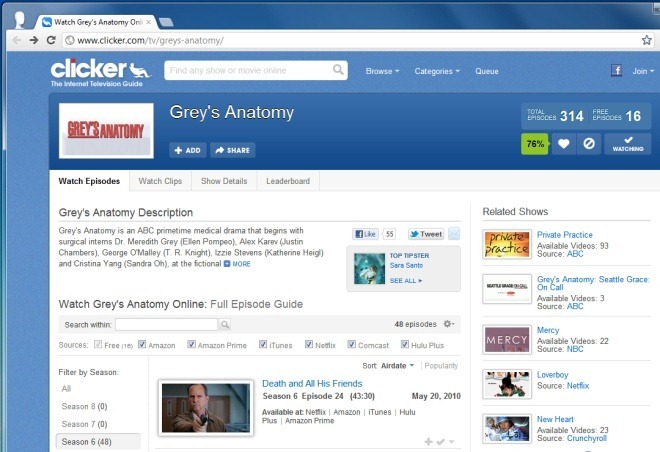Screen dimensions: 660x452
Task: Open the Queue menu item
Action: coord(487,71)
